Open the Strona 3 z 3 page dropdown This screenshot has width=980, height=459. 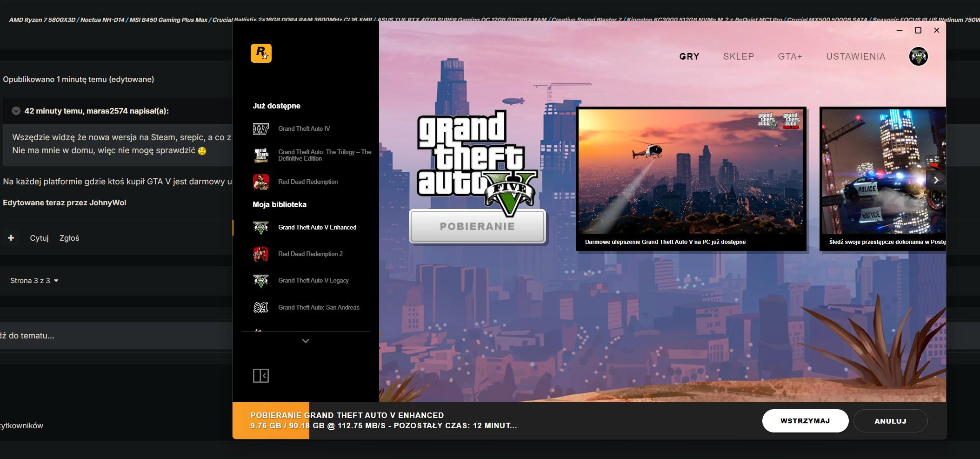(34, 281)
